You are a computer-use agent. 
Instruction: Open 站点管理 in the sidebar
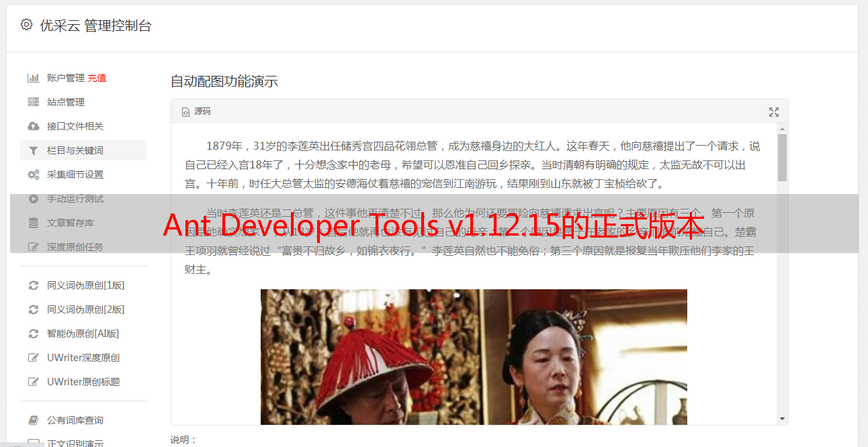[66, 102]
